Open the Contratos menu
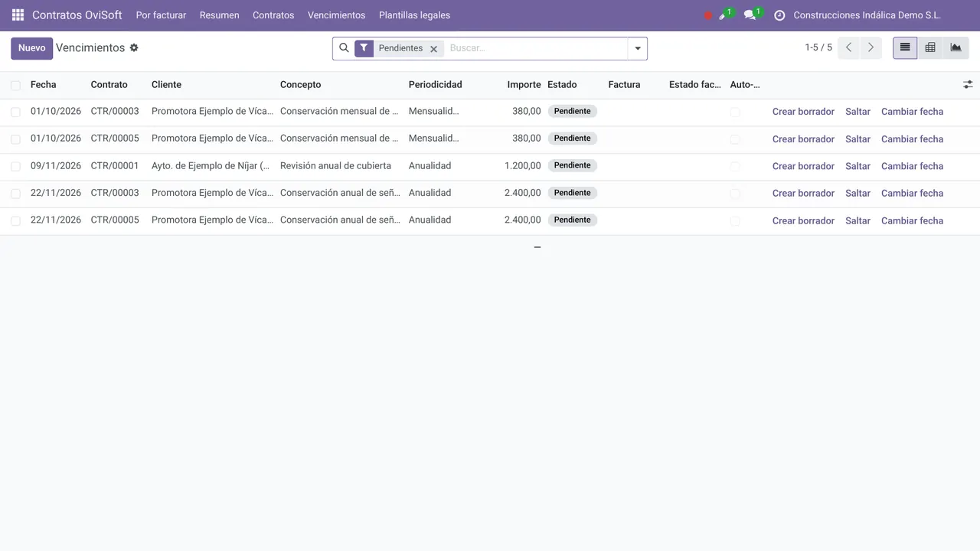This screenshot has width=980, height=551. 273,15
